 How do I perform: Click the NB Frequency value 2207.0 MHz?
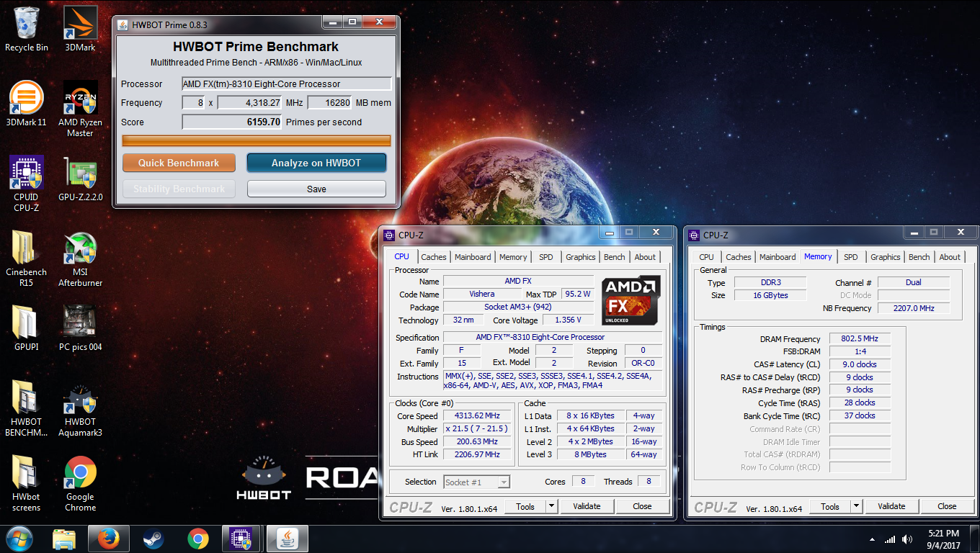pos(914,308)
